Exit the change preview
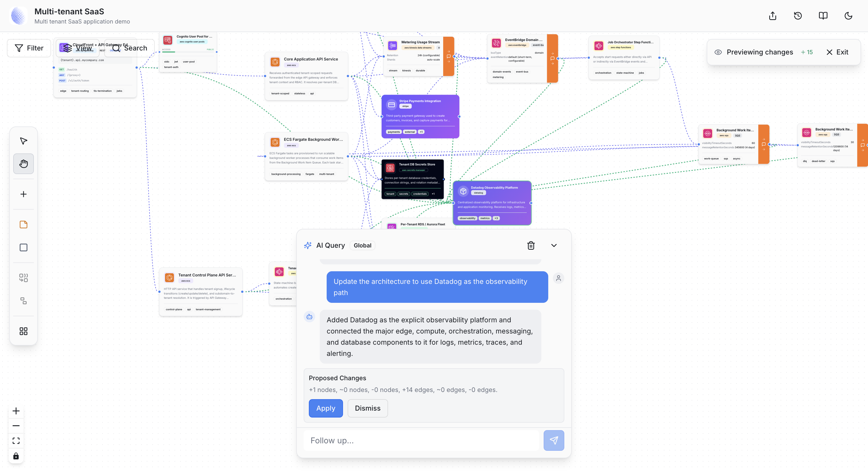Viewport: 868px width, 472px height. point(837,52)
